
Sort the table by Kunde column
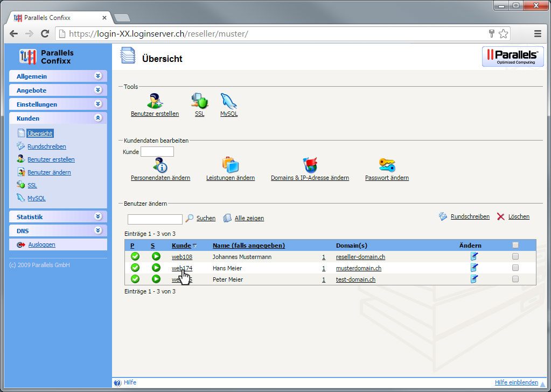182,246
